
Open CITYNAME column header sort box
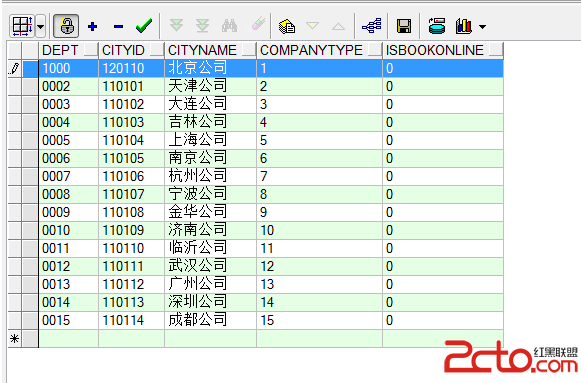click(249, 50)
